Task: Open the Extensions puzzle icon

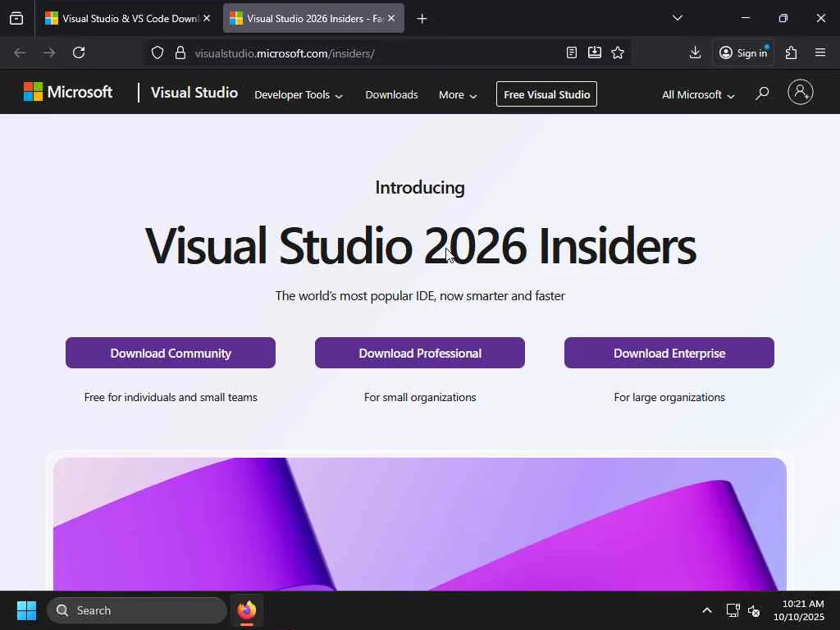Action: click(792, 52)
